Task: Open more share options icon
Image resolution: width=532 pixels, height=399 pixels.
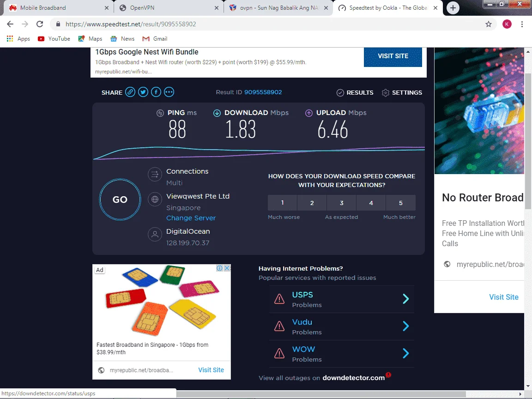Action: pyautogui.click(x=169, y=92)
